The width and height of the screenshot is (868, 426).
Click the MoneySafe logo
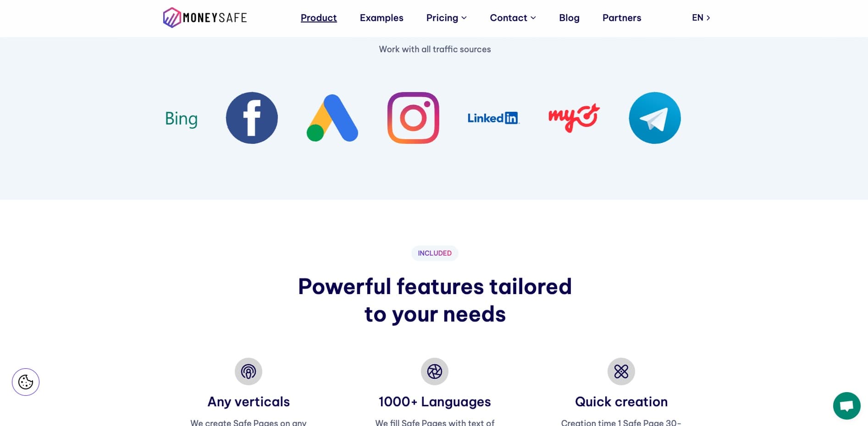[x=205, y=18]
